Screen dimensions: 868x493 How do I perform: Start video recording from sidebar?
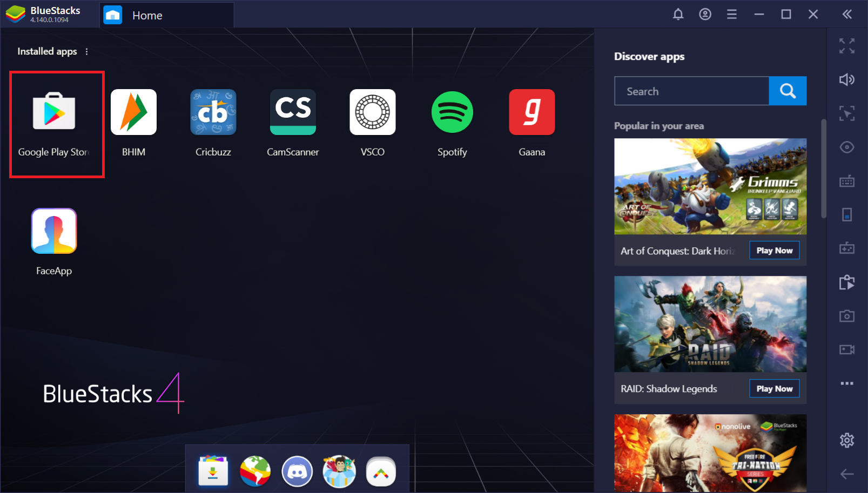tap(847, 350)
